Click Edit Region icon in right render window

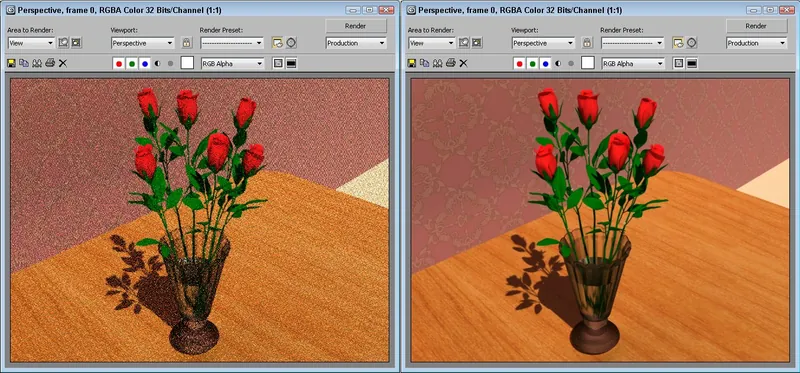coord(464,43)
